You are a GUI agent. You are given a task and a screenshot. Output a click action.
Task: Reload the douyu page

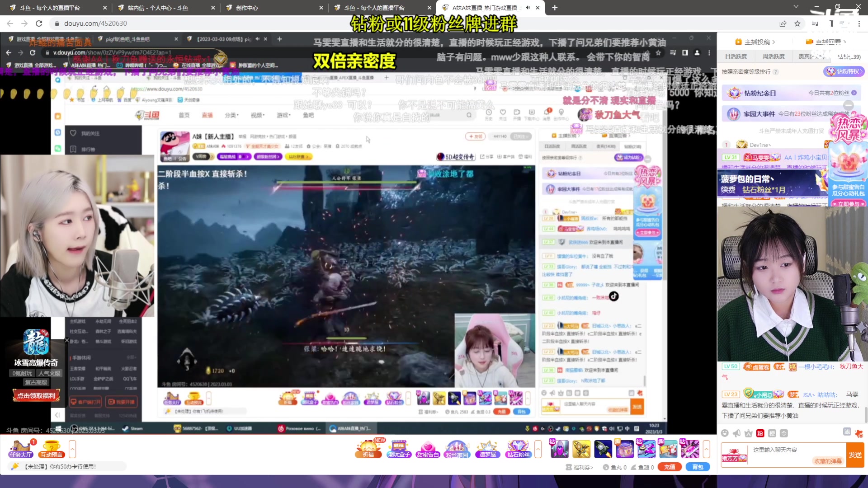(39, 23)
